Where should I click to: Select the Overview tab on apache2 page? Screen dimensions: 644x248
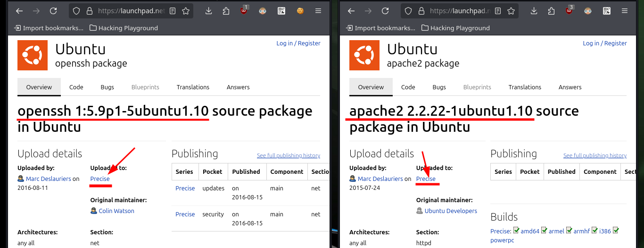[x=371, y=87]
